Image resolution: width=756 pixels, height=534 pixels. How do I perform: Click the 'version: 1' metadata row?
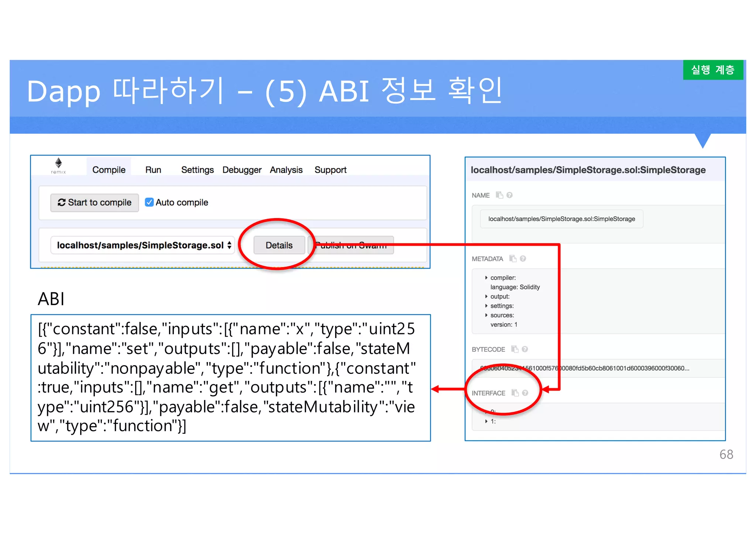point(504,324)
